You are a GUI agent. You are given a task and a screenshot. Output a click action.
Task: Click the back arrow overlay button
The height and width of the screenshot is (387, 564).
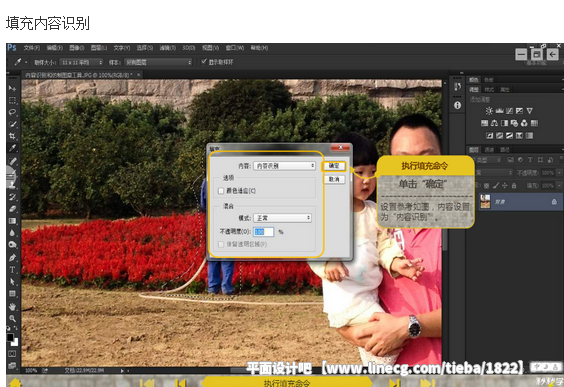coord(552,54)
